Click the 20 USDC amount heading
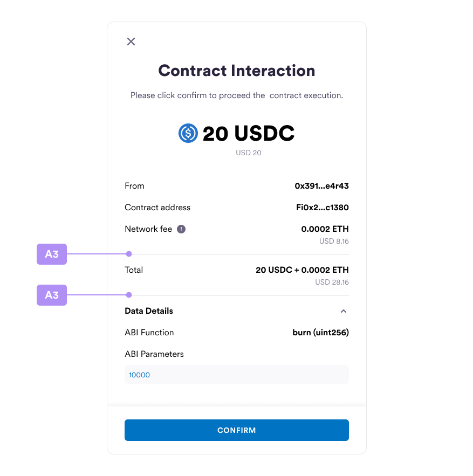This screenshot has width=473, height=476. (x=249, y=133)
